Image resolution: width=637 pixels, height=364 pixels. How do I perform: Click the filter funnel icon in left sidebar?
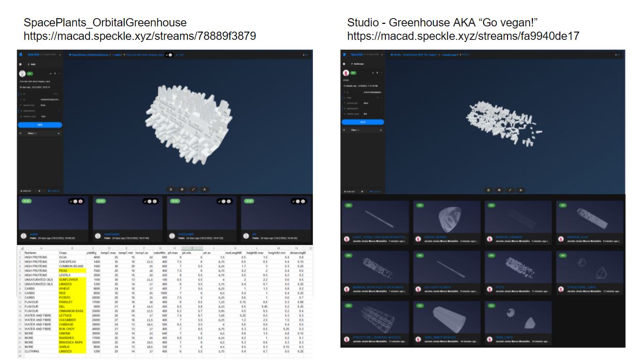pyautogui.click(x=21, y=133)
